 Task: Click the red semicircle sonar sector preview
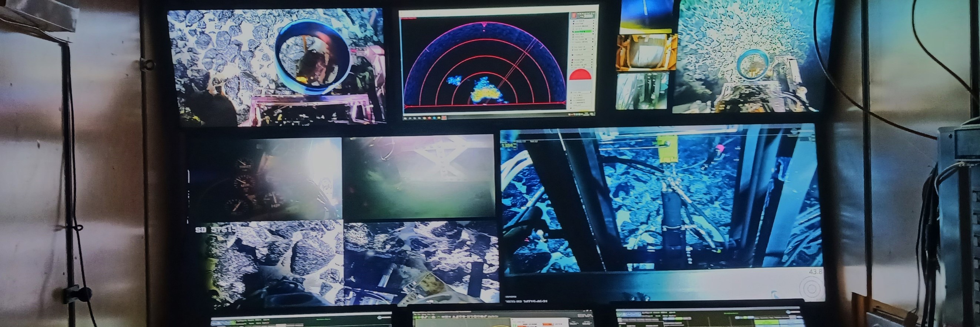coord(580,75)
